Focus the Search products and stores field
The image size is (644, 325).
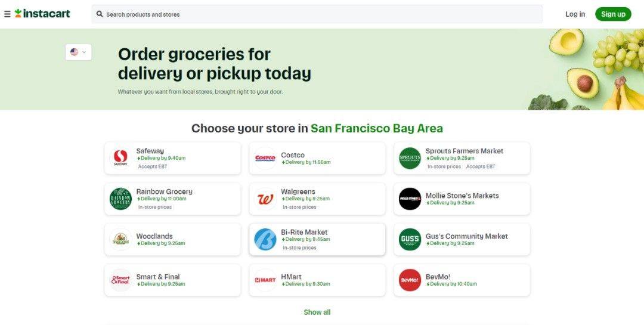point(322,14)
